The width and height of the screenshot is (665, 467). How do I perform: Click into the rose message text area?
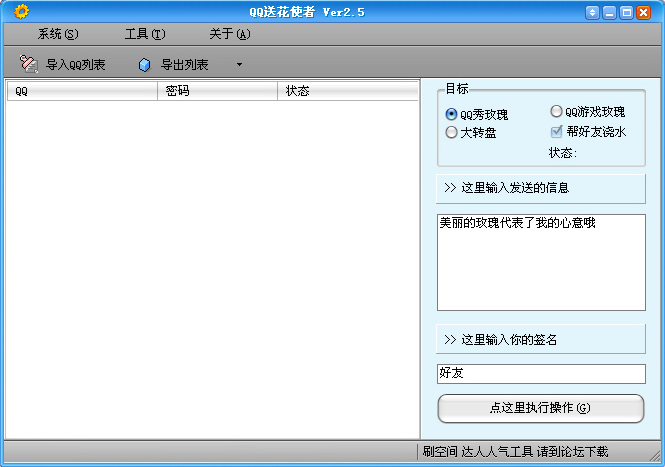pos(541,262)
